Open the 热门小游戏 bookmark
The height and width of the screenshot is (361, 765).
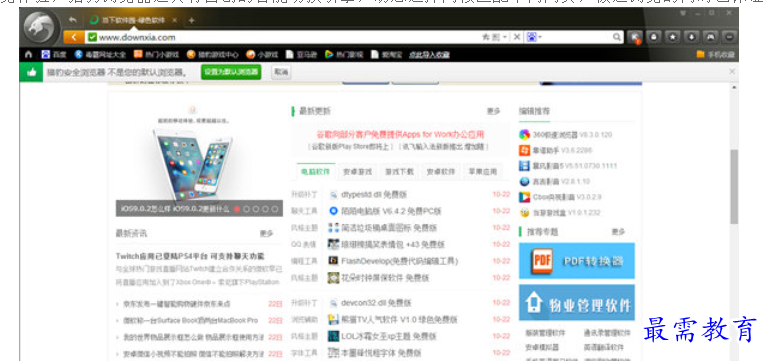point(156,54)
